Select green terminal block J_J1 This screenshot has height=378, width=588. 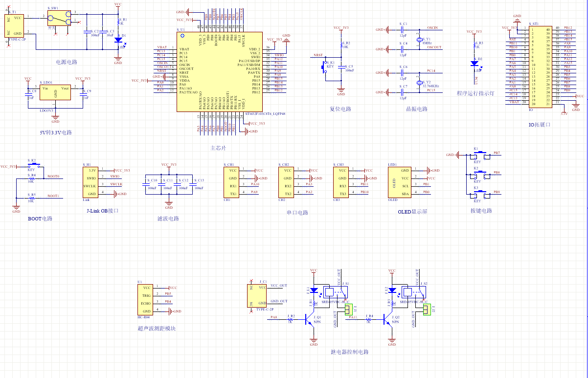(x=348, y=310)
